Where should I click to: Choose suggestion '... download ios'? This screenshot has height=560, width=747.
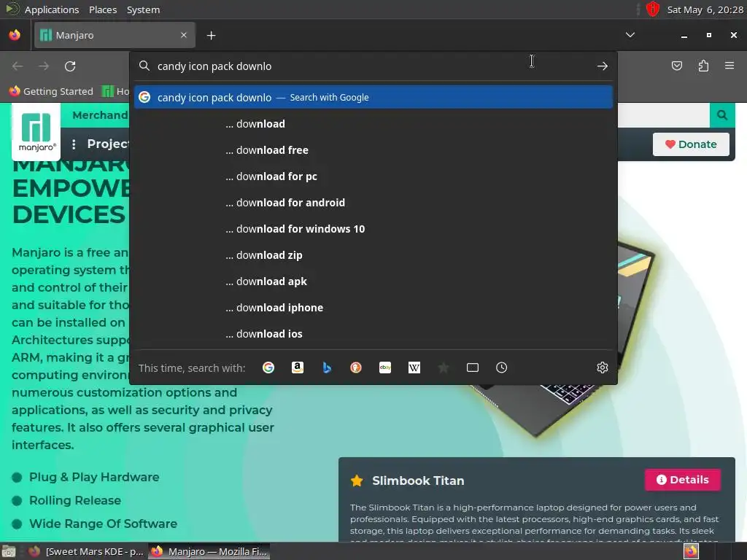[x=373, y=334]
